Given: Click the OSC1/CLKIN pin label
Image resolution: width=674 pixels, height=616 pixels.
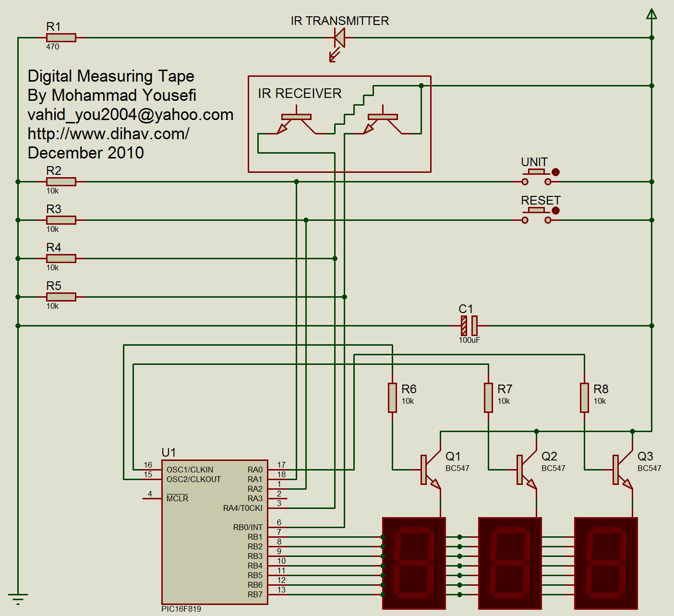Looking at the screenshot, I should coord(190,470).
